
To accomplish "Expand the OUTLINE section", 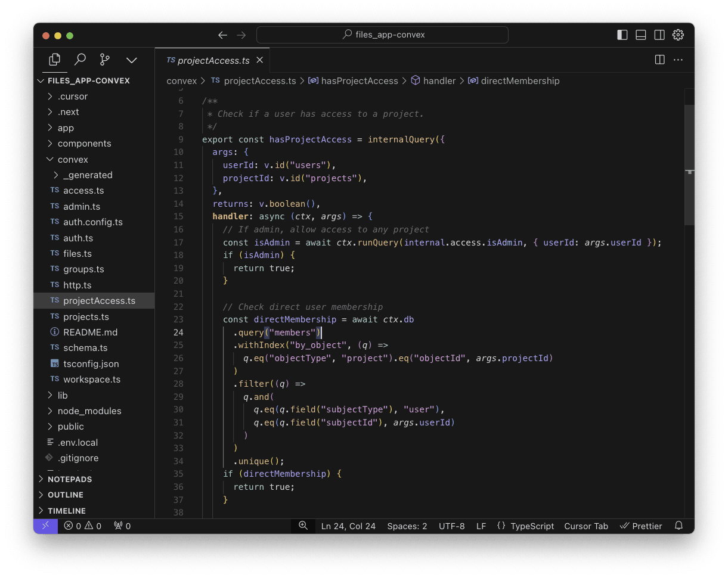I will [65, 495].
